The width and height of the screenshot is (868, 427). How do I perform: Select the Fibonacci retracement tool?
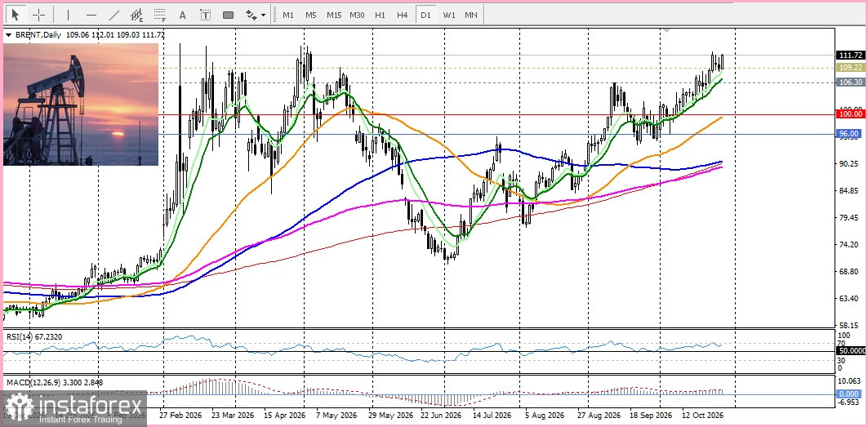tap(160, 15)
